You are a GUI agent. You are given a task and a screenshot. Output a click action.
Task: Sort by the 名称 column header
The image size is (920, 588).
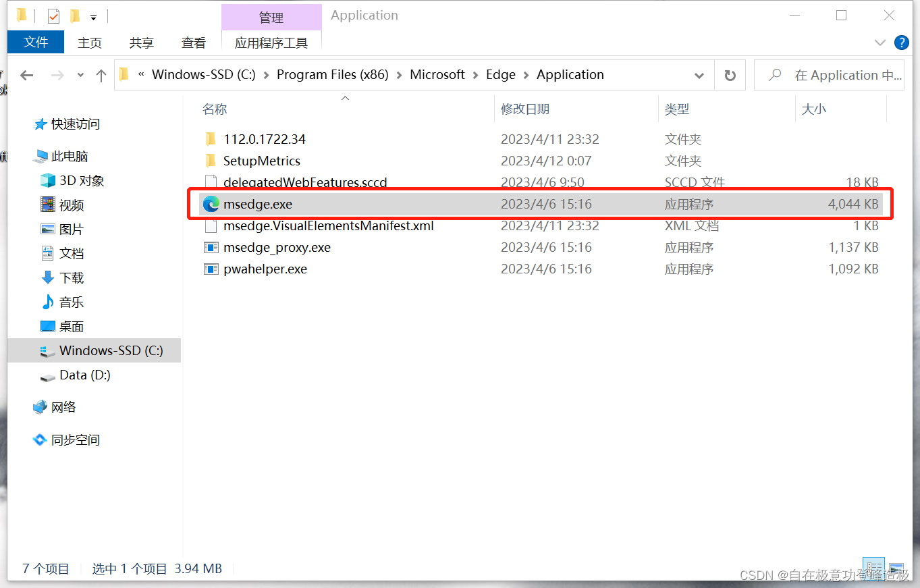[215, 109]
